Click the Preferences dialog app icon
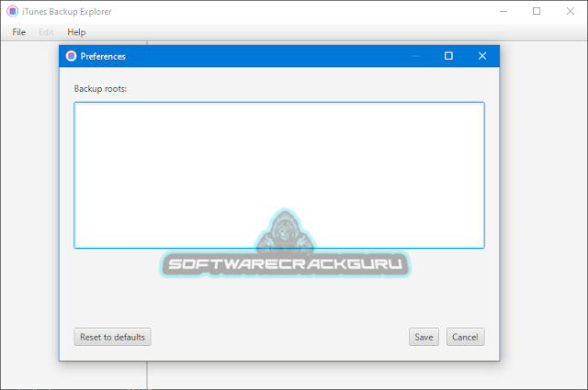Viewport: 588px width, 390px height. (71, 56)
